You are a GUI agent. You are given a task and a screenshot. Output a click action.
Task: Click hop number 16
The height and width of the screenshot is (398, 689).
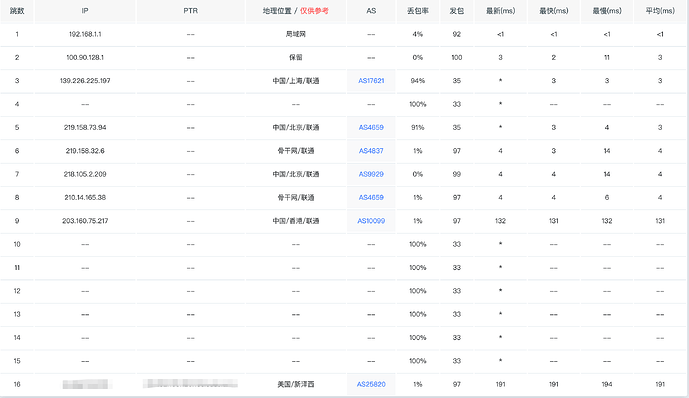pos(17,384)
